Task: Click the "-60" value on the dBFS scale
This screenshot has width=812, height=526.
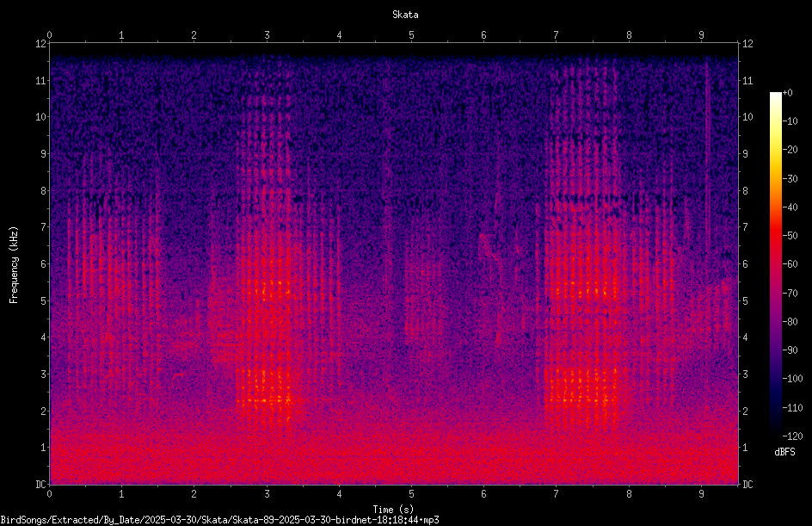Action: (790, 264)
